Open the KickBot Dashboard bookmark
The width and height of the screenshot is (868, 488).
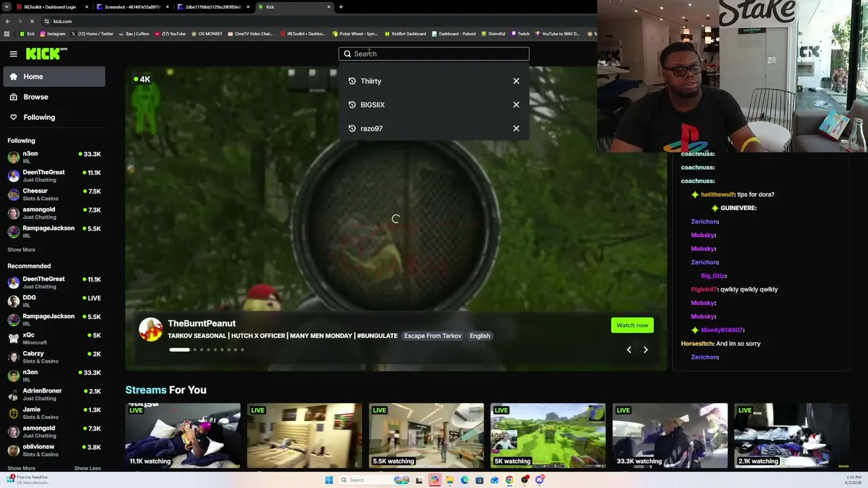pos(405,34)
